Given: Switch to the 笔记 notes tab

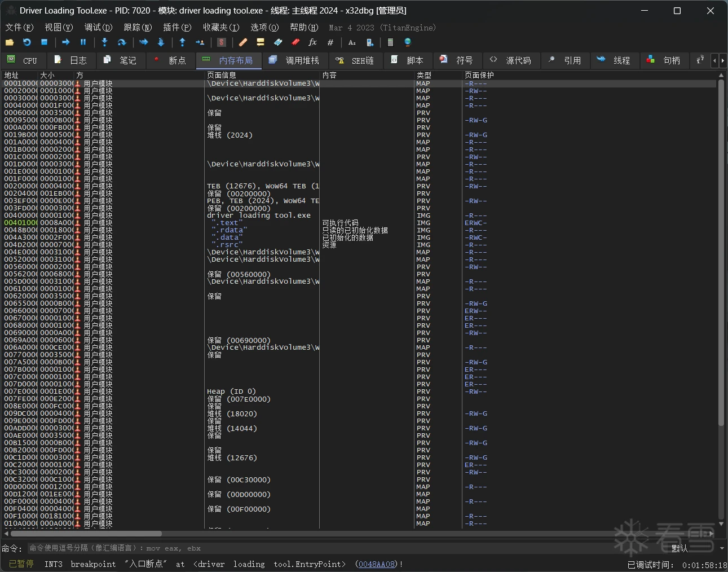Looking at the screenshot, I should click(121, 60).
